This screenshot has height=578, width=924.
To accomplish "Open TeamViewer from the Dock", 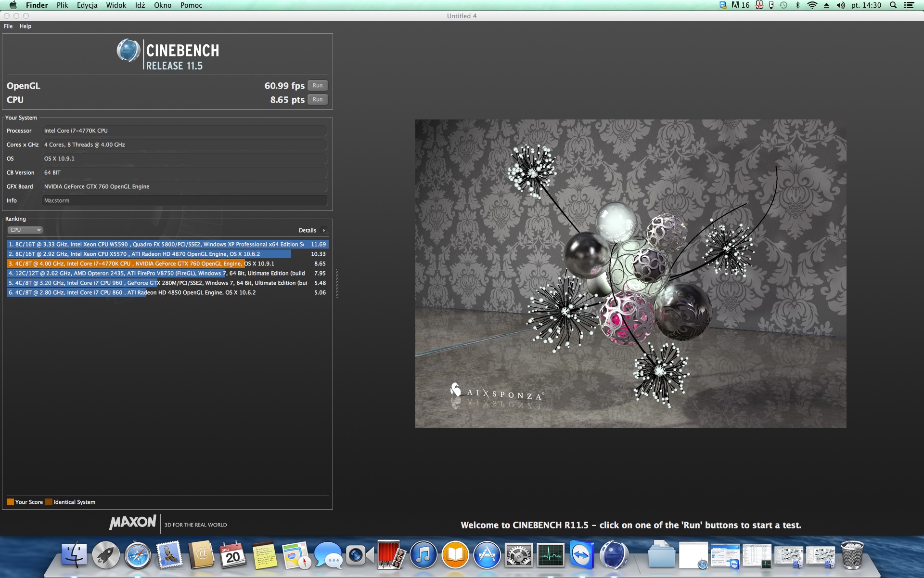I will 582,555.
